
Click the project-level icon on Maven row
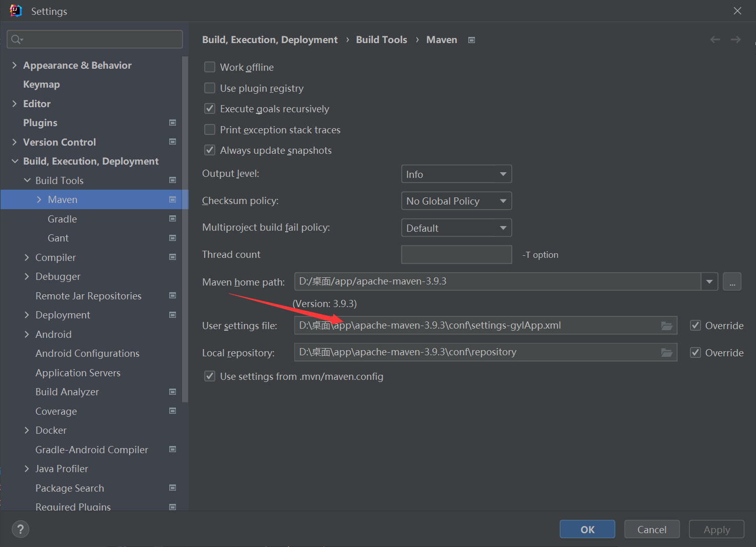(173, 199)
